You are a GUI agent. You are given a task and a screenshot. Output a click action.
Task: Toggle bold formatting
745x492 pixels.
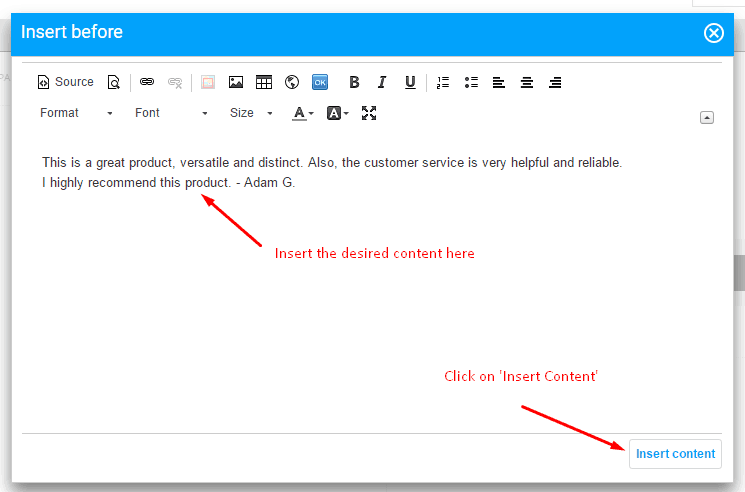tap(354, 82)
